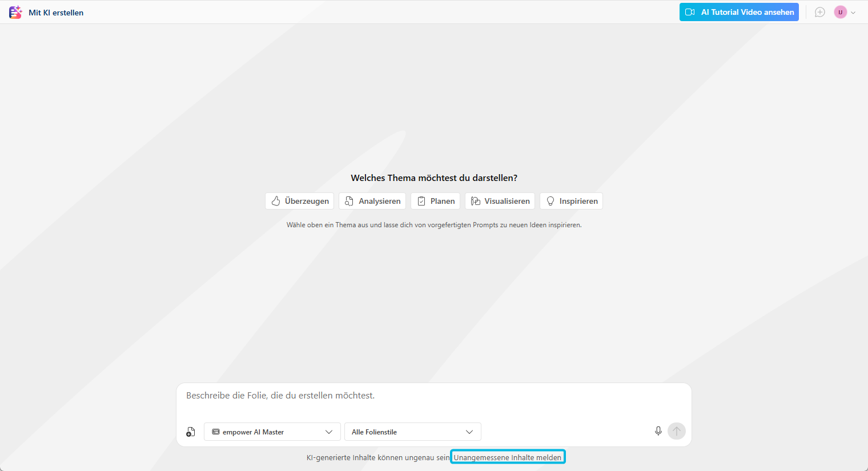Click the add file attachment icon
The image size is (868, 471).
coord(191,432)
